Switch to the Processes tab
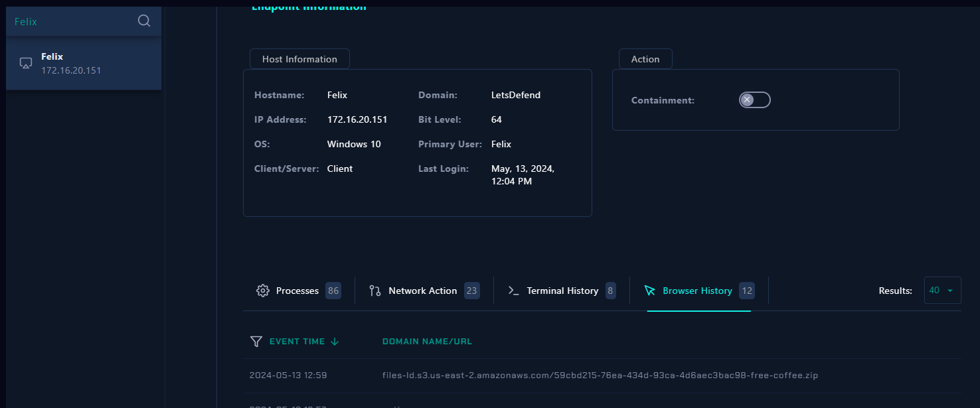The image size is (980, 408). click(x=297, y=291)
